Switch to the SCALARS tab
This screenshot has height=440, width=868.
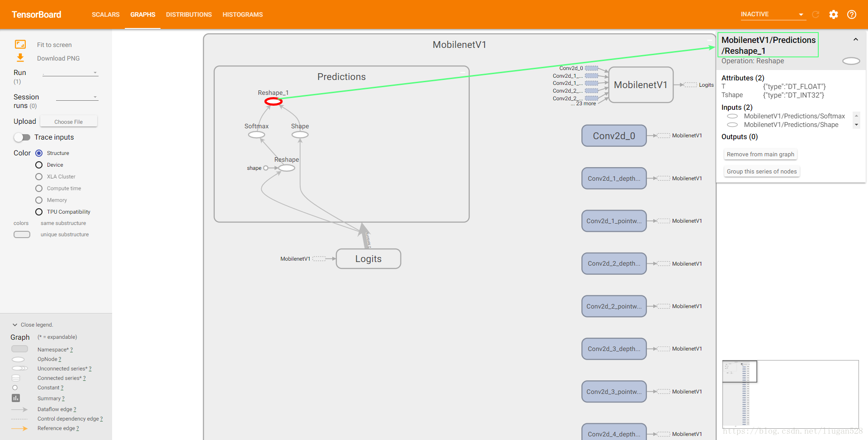coord(106,14)
